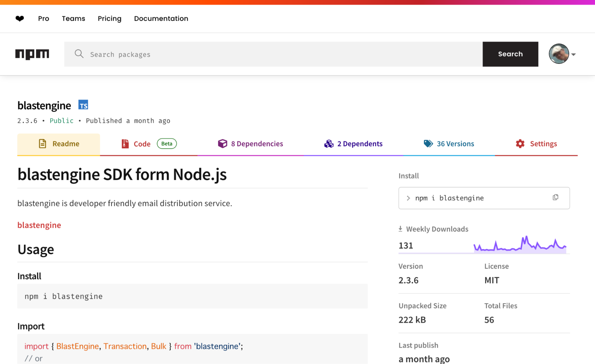595x364 pixels.
Task: Open the 36 Versions tab
Action: click(449, 144)
